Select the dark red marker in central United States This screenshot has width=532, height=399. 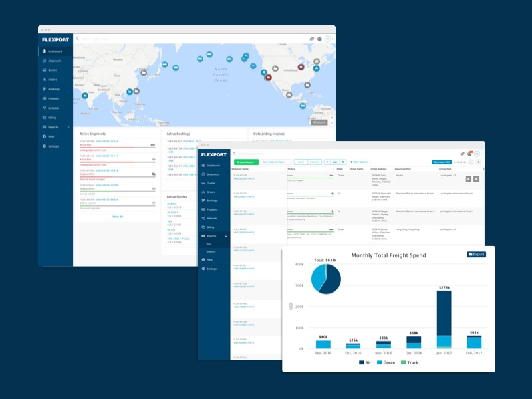click(x=301, y=67)
